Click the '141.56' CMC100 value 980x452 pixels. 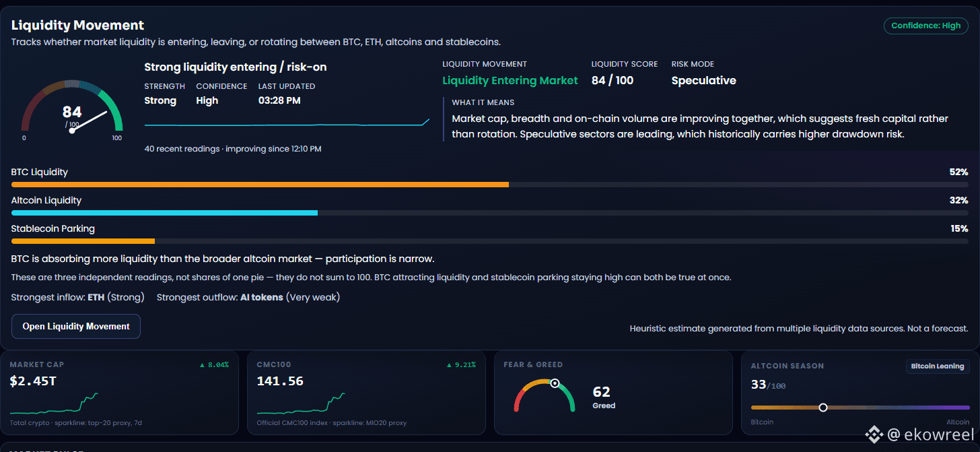pos(280,381)
